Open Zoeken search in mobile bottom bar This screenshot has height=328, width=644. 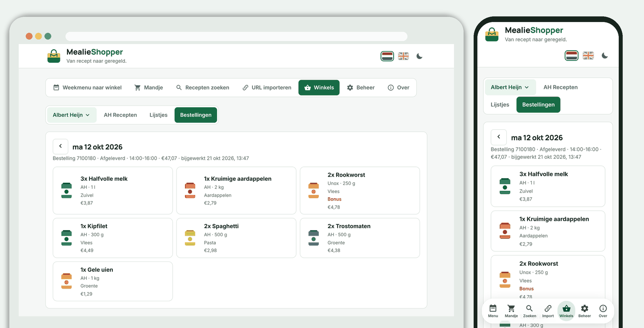click(529, 311)
